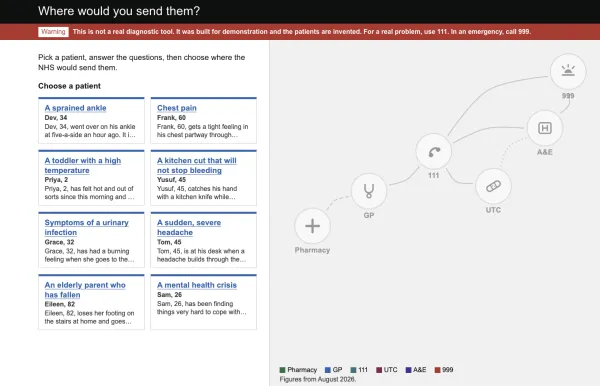The height and width of the screenshot is (386, 600).
Task: Open 'Symptoms of a urinary infection' link
Action: click(86, 227)
